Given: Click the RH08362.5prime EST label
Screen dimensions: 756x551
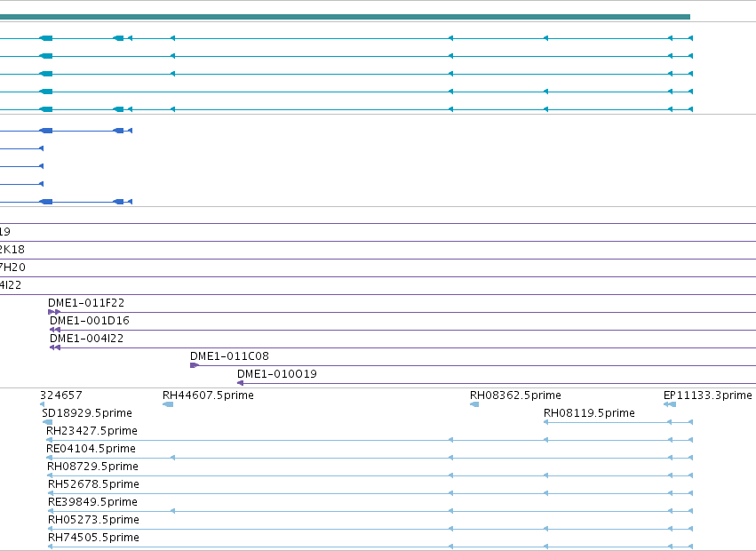Looking at the screenshot, I should click(515, 395).
